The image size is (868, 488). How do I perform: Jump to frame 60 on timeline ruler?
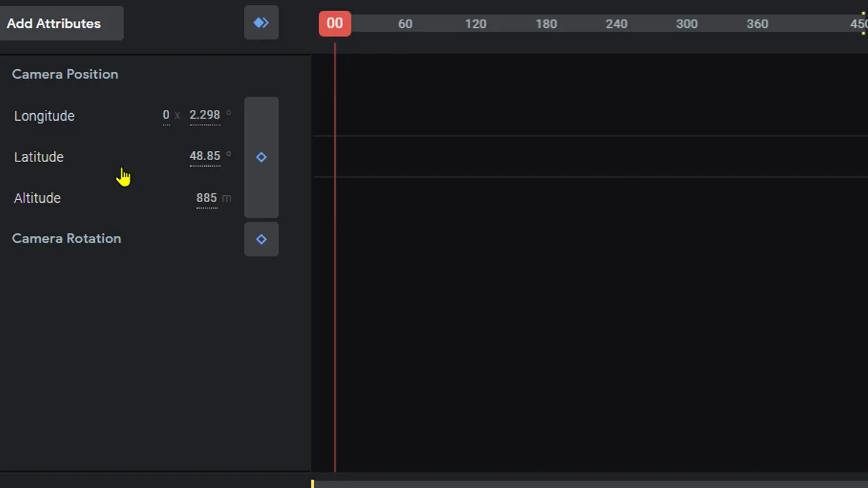pyautogui.click(x=405, y=24)
